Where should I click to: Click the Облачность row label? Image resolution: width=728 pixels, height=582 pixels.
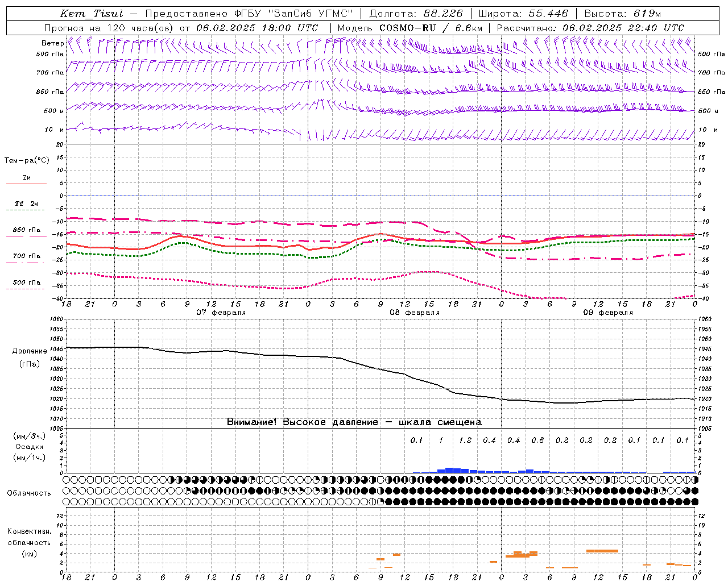pyautogui.click(x=29, y=493)
